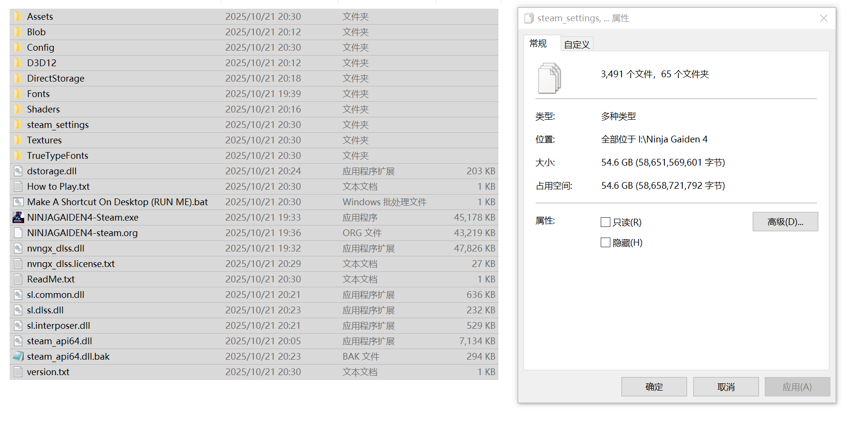The image size is (868, 421).
Task: Click the steam_api64.dll.bak file icon
Action: point(18,356)
